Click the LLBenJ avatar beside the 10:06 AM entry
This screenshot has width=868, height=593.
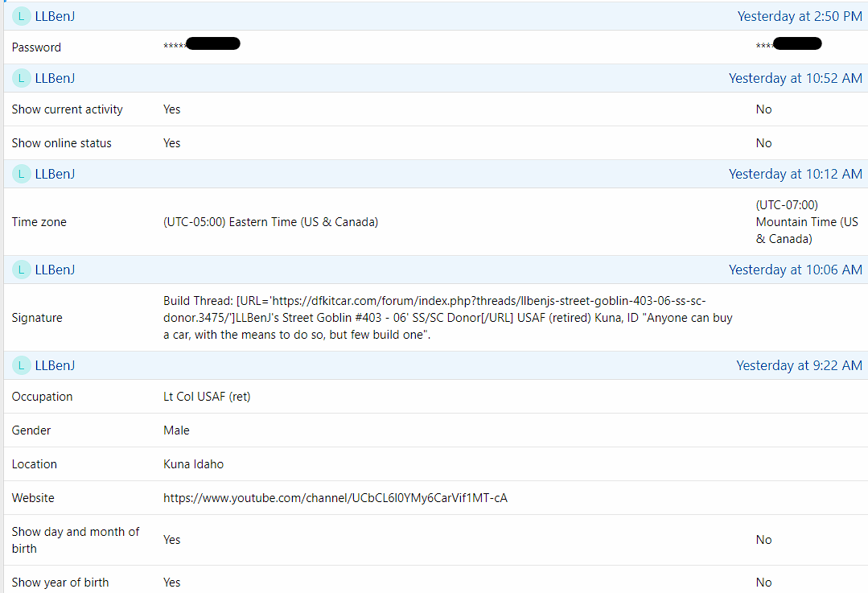21,270
